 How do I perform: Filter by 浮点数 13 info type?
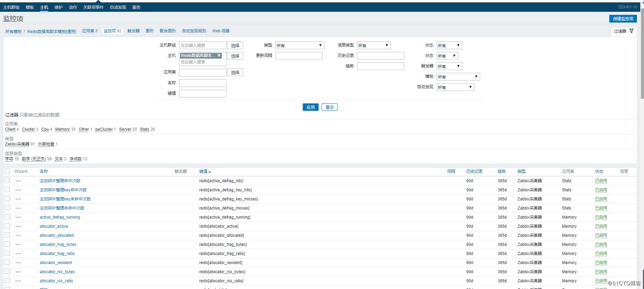pos(78,159)
